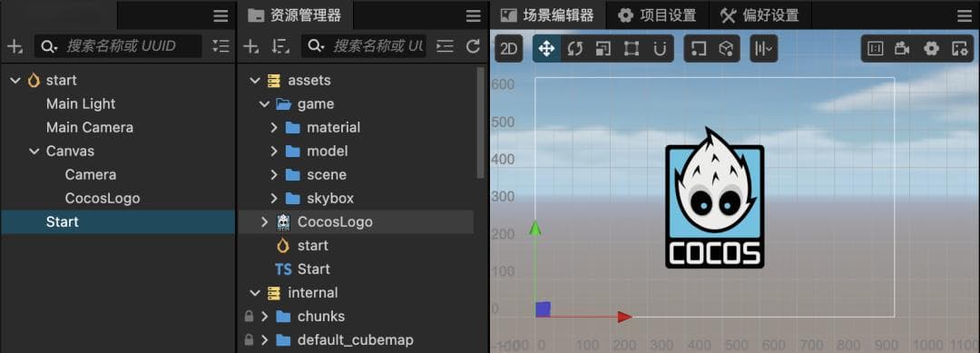Expand the default_cubemap folder
Screen dimensions: 980x353
(x=264, y=340)
